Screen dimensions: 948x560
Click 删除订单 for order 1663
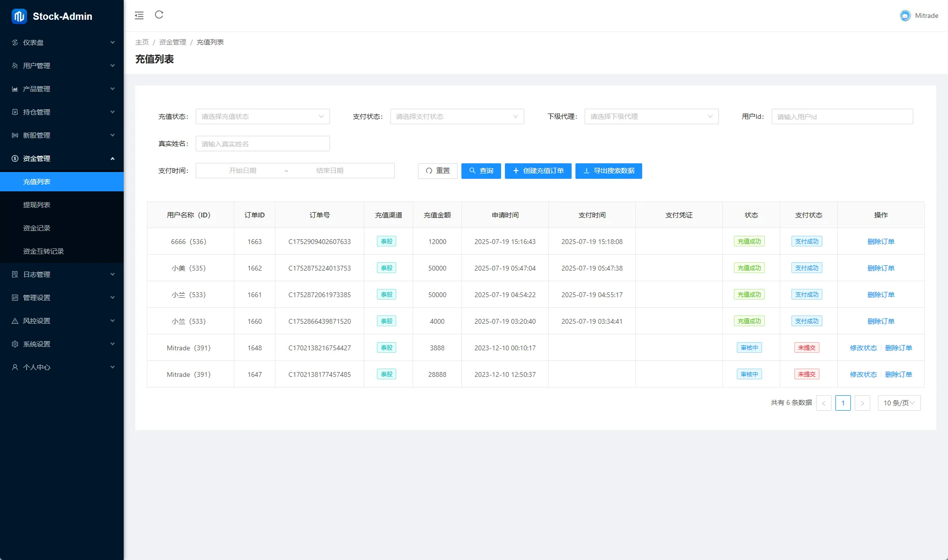click(x=880, y=242)
